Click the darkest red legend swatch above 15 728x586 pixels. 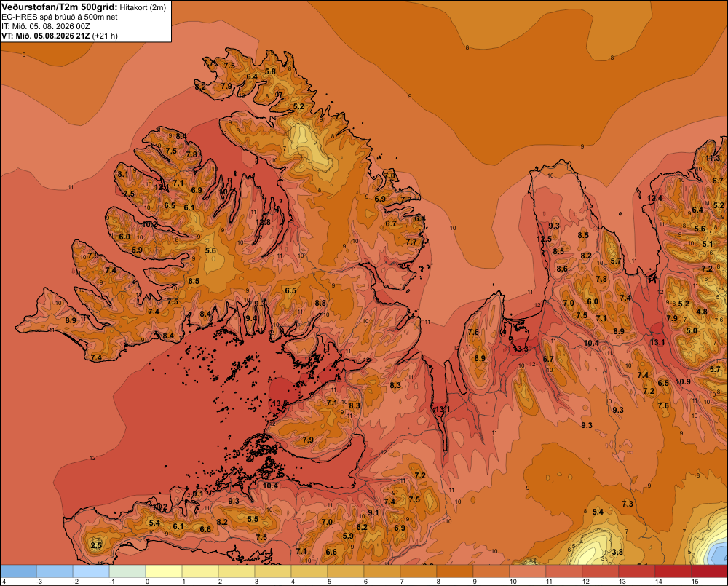(709, 571)
